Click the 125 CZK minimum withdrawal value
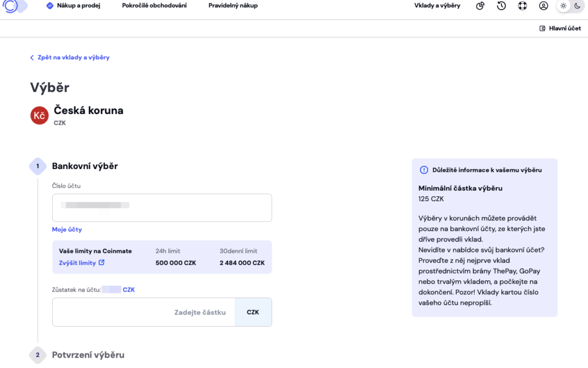Image resolution: width=588 pixels, height=368 pixels. tap(431, 199)
